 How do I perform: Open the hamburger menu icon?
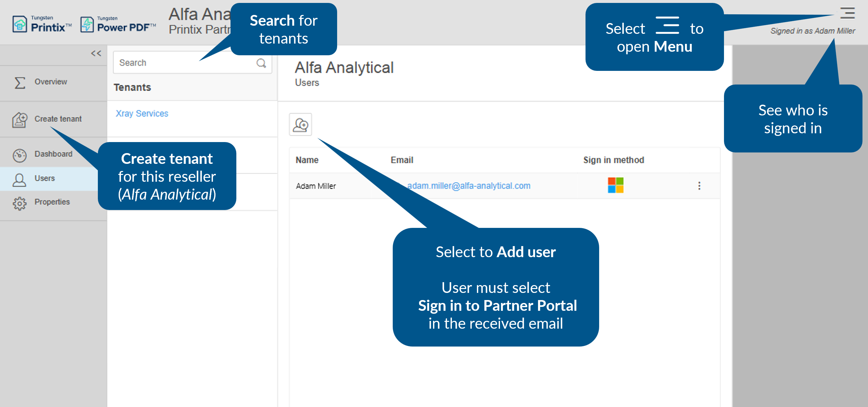tap(847, 13)
